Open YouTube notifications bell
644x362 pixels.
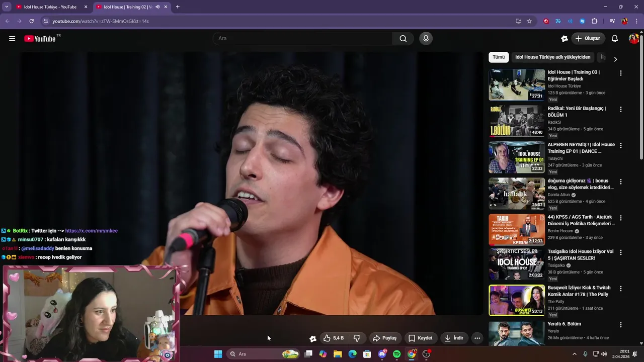click(x=615, y=39)
